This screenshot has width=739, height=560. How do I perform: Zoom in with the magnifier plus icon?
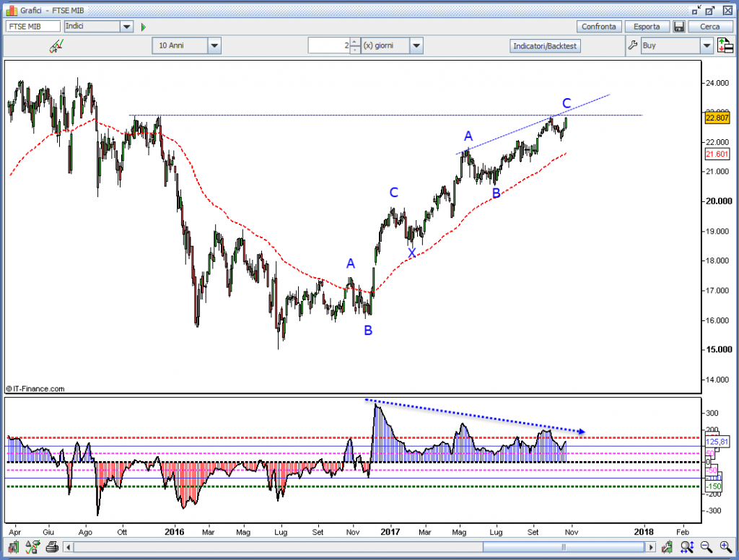726,547
